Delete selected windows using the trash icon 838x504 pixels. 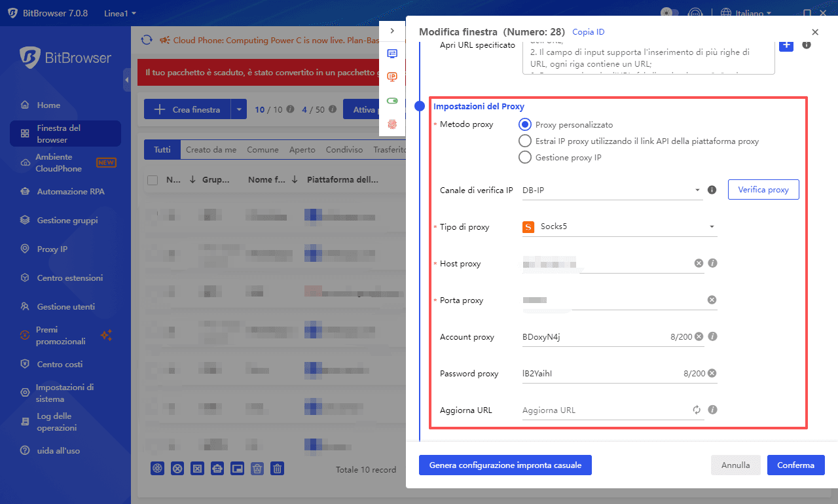[277, 468]
